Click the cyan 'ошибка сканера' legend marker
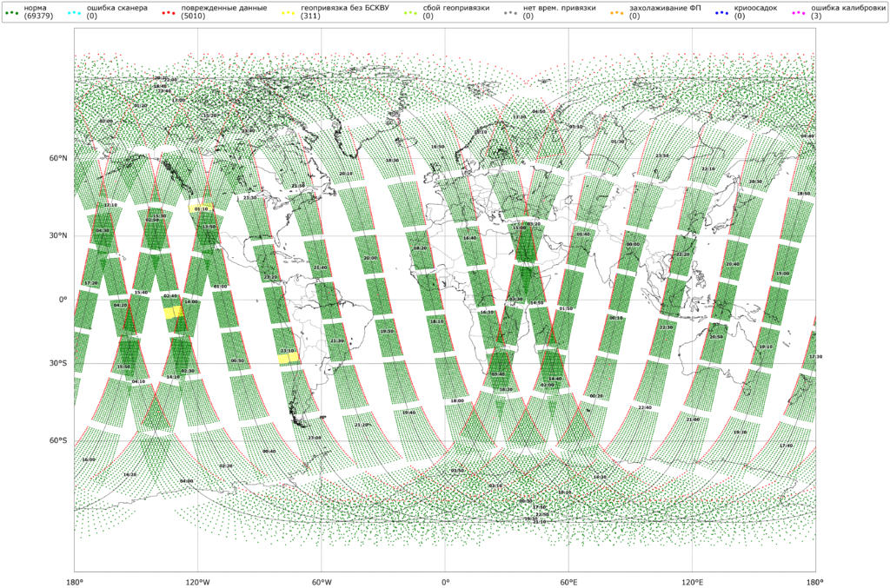The width and height of the screenshot is (890, 588). [x=74, y=12]
